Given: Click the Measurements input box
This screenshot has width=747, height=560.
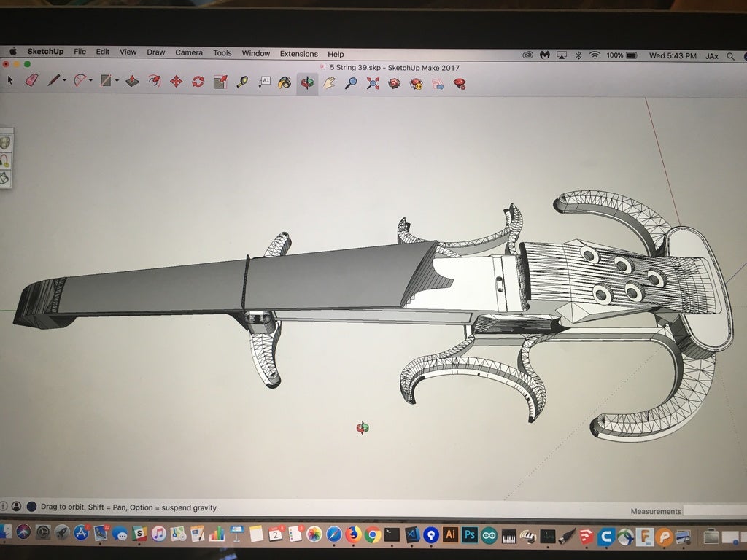Looking at the screenshot, I should point(715,511).
